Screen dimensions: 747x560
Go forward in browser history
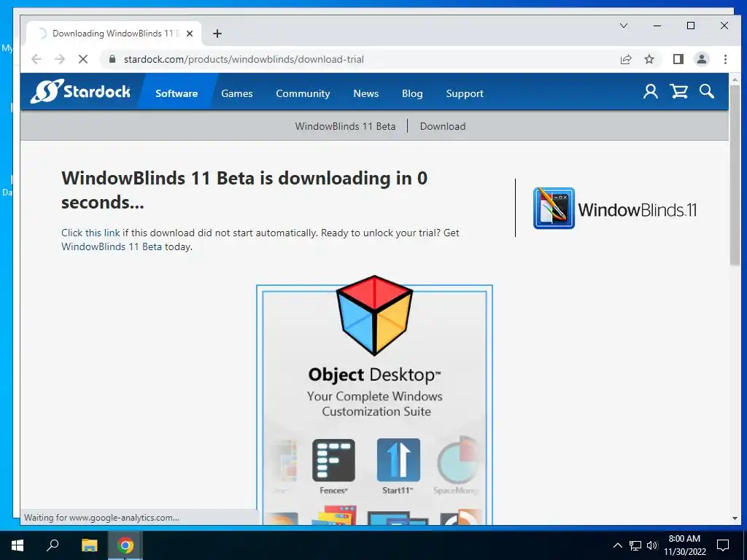[x=60, y=59]
